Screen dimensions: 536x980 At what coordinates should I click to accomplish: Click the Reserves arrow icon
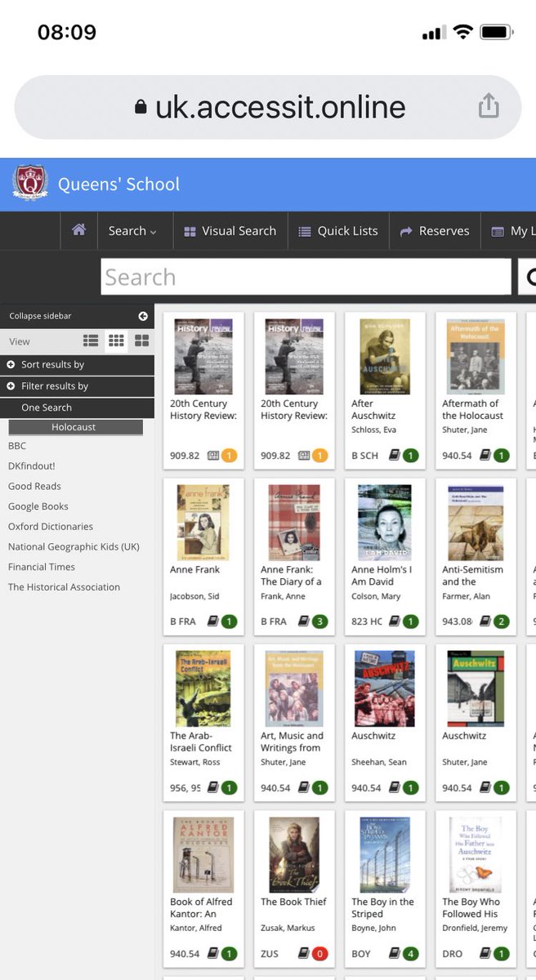click(406, 232)
